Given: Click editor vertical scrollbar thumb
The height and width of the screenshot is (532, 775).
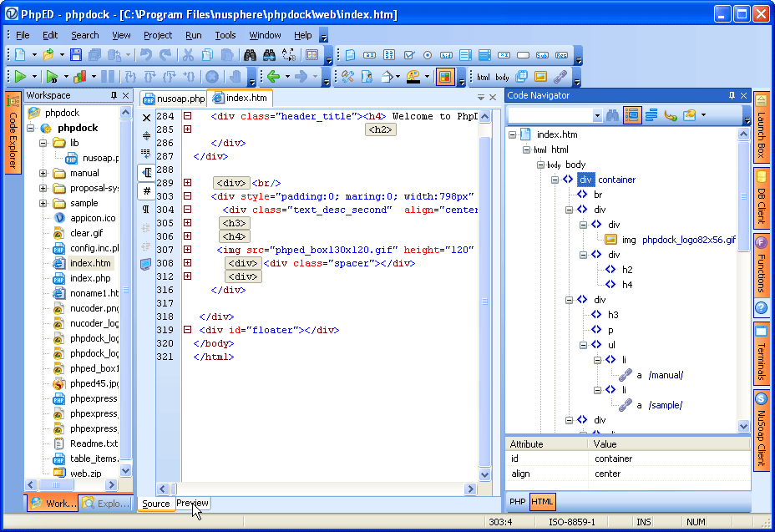Looking at the screenshot, I should 485,301.
